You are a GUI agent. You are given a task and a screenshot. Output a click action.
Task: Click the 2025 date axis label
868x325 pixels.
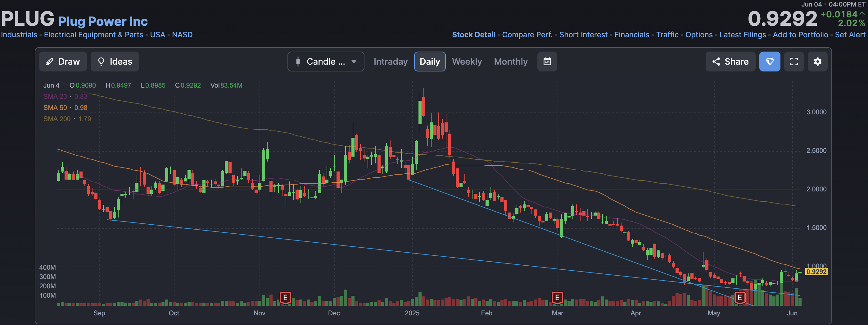click(412, 313)
